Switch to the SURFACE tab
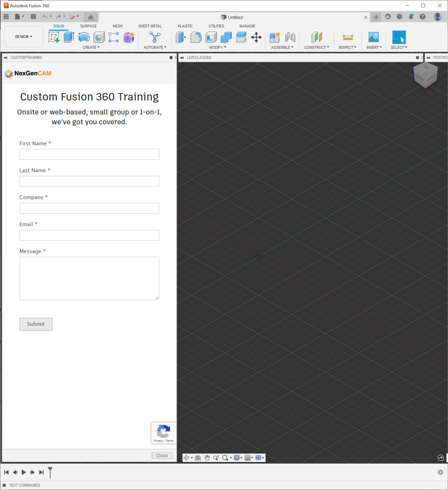Image resolution: width=448 pixels, height=490 pixels. (88, 26)
